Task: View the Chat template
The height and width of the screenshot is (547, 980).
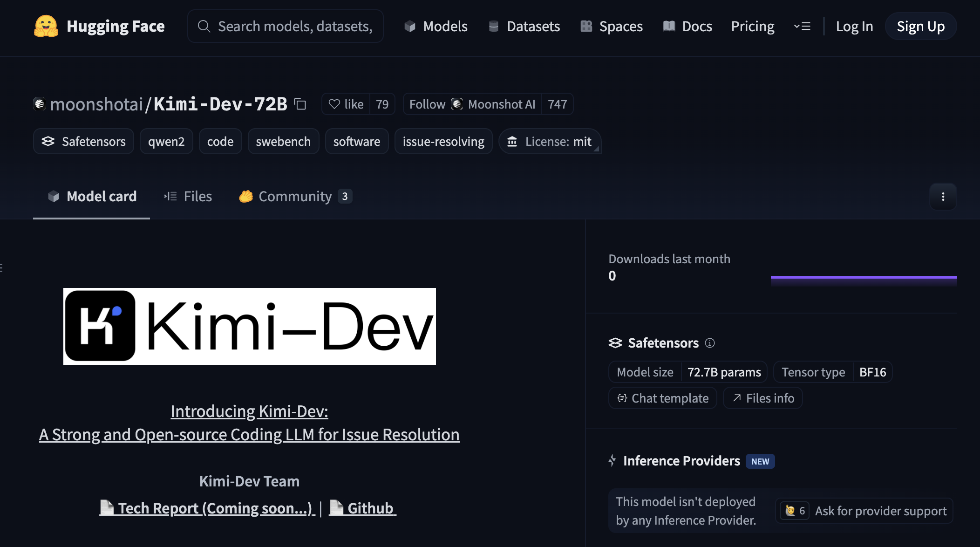Action: coord(662,398)
